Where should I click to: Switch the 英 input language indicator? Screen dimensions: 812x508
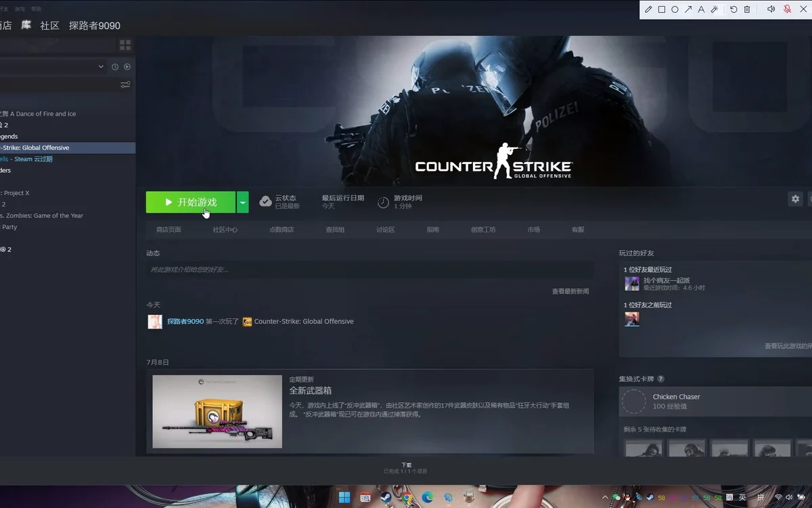(x=742, y=498)
